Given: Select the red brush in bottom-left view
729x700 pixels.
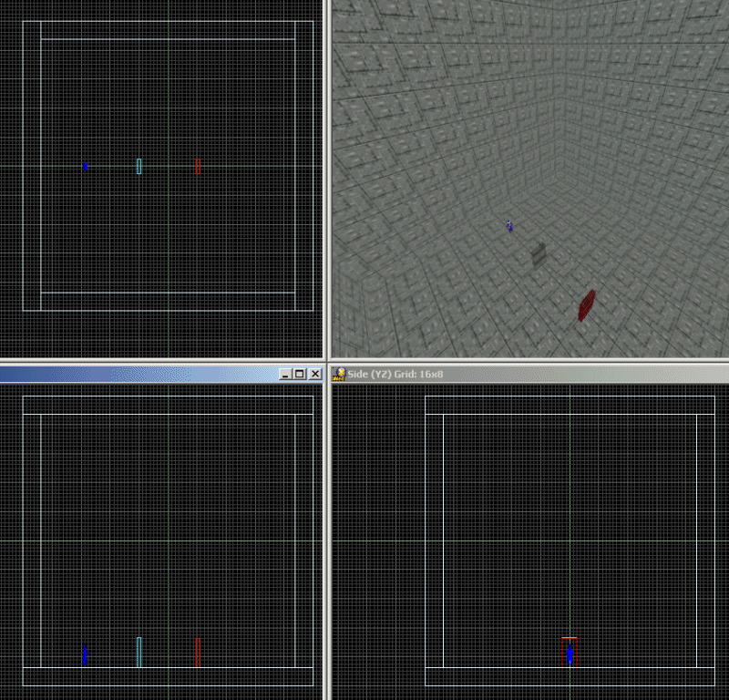Looking at the screenshot, I should tap(197, 652).
